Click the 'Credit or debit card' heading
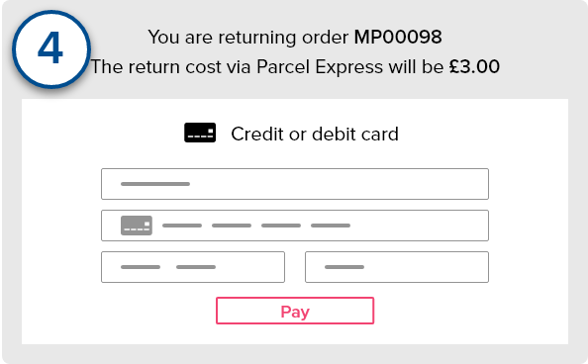 [x=315, y=134]
